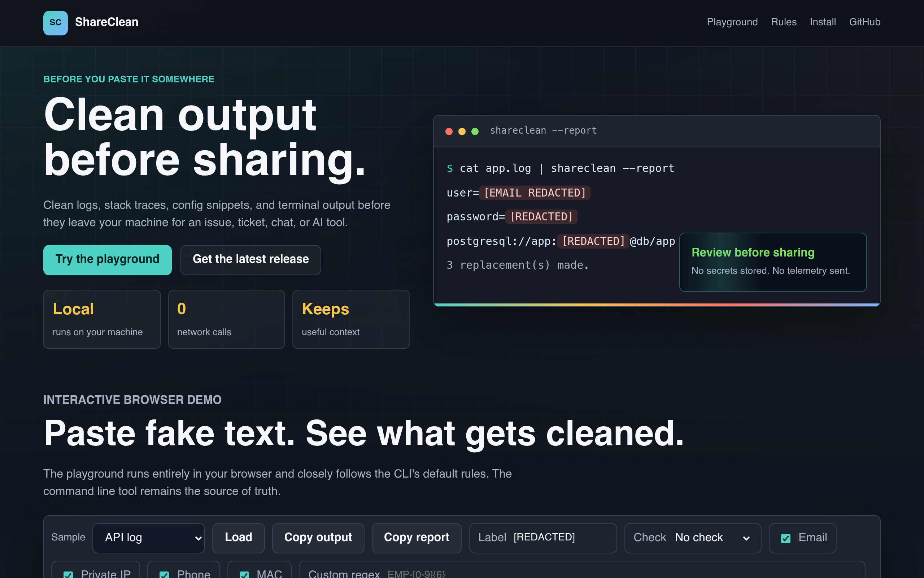Click 'INTERACTIVE BROWSER DEMO' label

[x=132, y=400]
